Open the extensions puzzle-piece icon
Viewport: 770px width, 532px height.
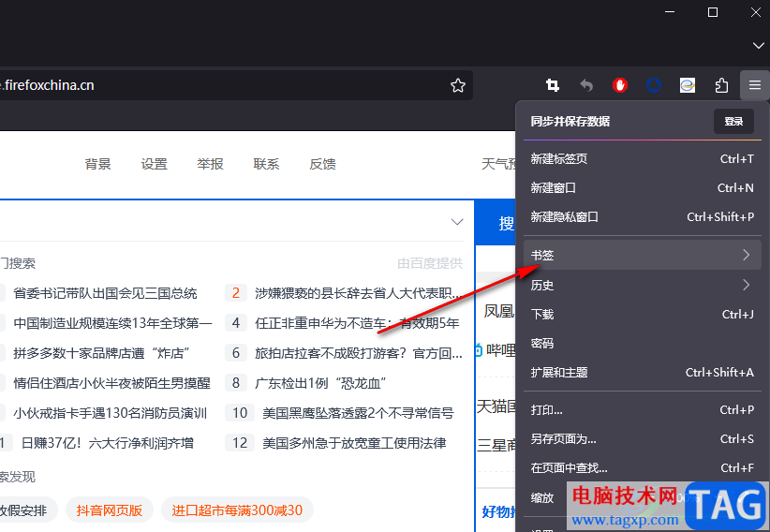[721, 85]
